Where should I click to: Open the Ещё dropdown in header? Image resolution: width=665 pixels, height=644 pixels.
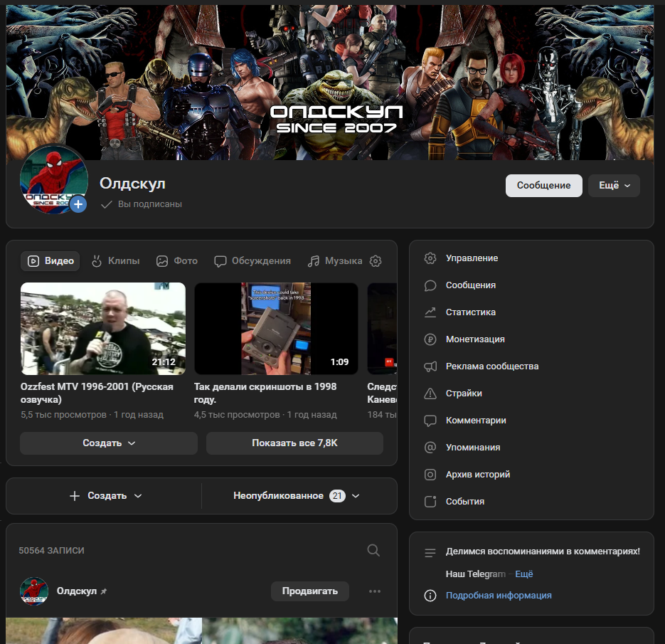point(614,186)
